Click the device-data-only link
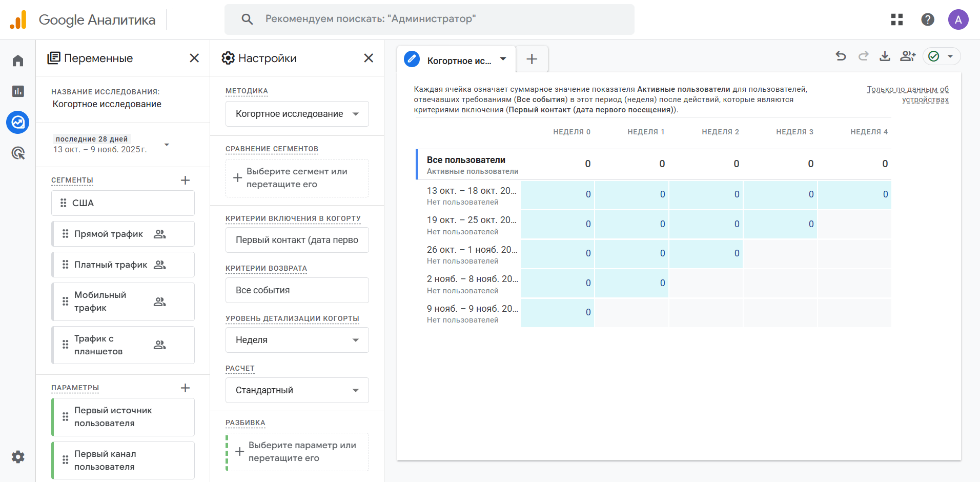This screenshot has height=482, width=980. pyautogui.click(x=908, y=94)
